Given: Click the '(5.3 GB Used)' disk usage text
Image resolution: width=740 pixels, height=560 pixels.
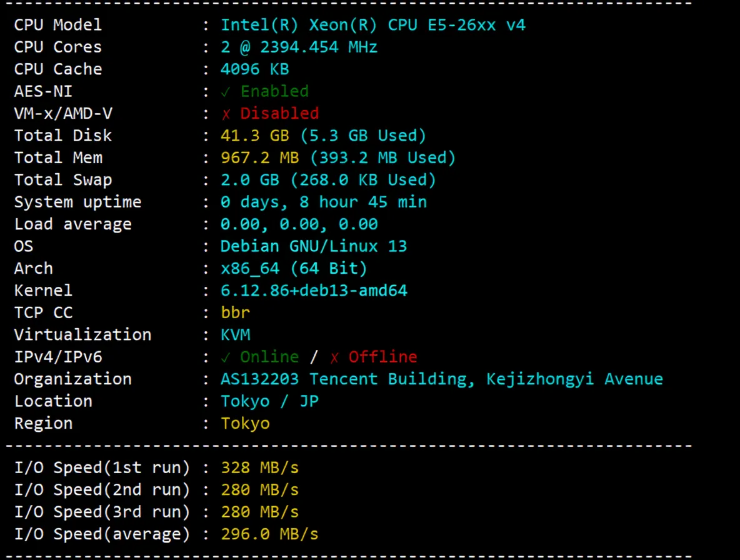Looking at the screenshot, I should pyautogui.click(x=363, y=136).
